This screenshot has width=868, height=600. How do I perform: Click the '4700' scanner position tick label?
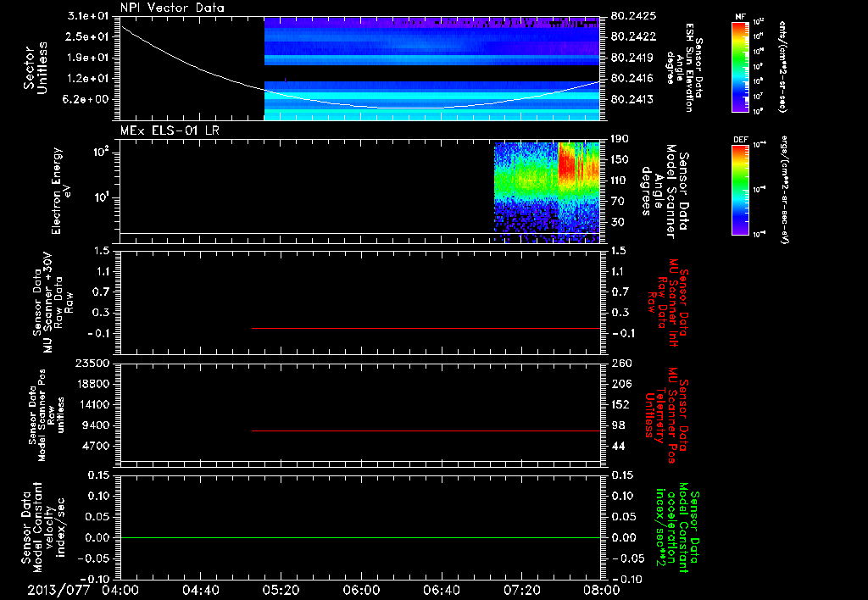tap(97, 446)
